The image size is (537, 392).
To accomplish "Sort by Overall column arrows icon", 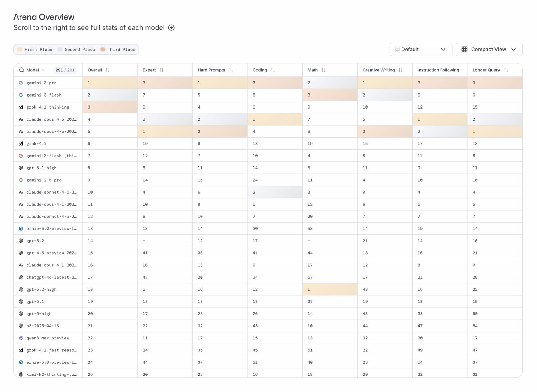I will (x=108, y=70).
